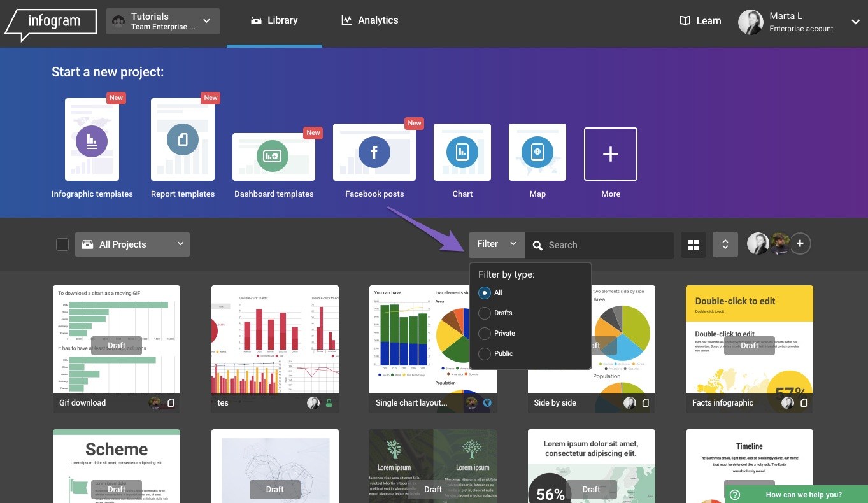
Task: Choose the Dashboard templates icon
Action: pyautogui.click(x=273, y=156)
